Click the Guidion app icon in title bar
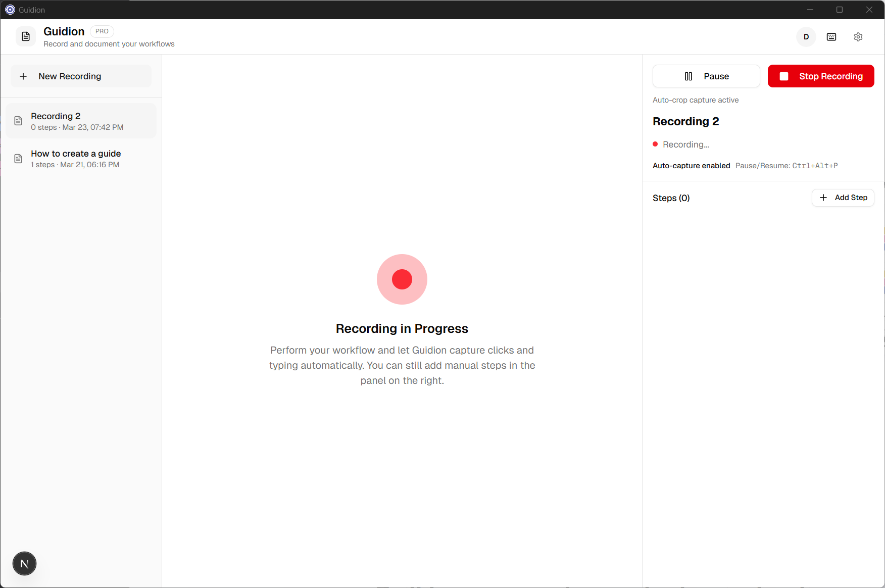Screen dimensions: 885x588 10,10
